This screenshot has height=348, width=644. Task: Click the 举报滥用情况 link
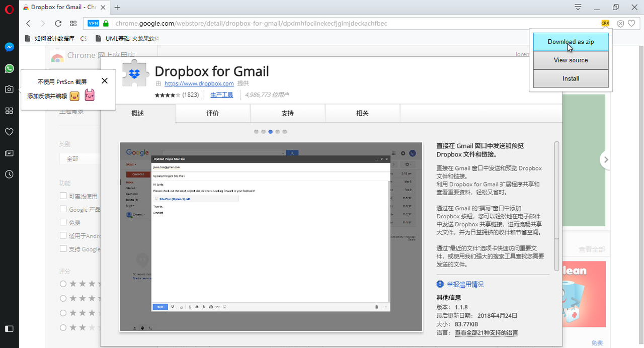465,284
